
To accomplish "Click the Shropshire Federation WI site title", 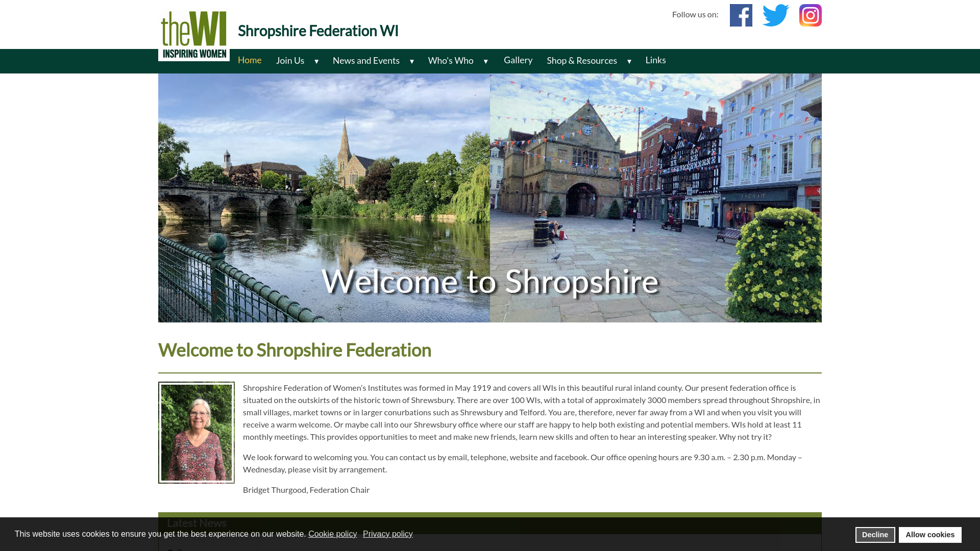I will point(318,31).
